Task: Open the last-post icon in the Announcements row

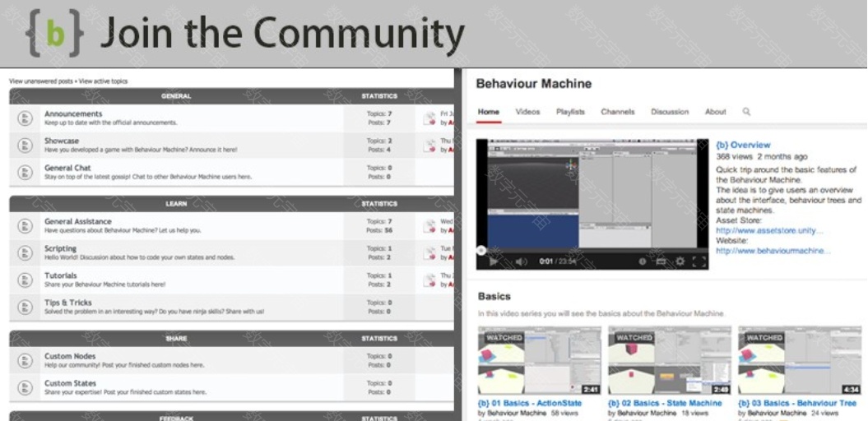Action: pos(429,118)
